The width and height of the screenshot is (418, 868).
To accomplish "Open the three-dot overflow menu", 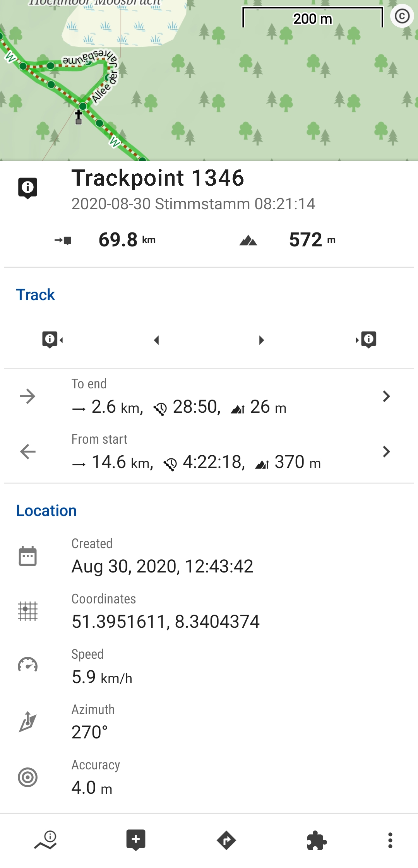I will (390, 840).
